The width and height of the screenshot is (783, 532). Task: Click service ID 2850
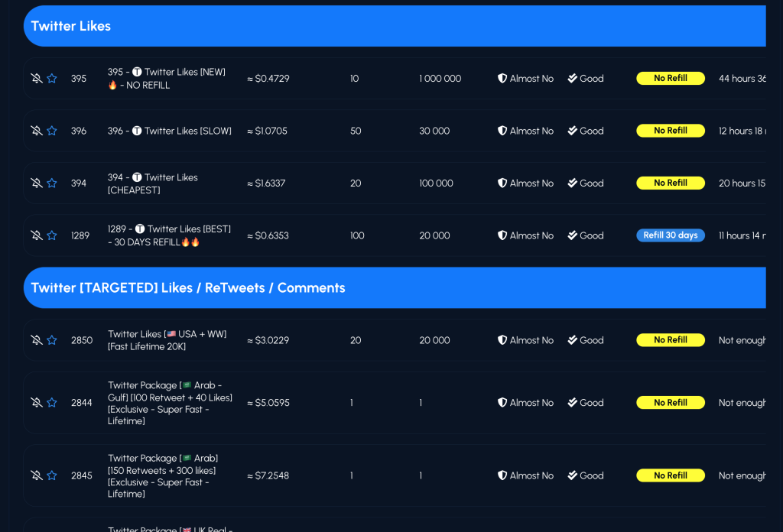[x=81, y=340]
